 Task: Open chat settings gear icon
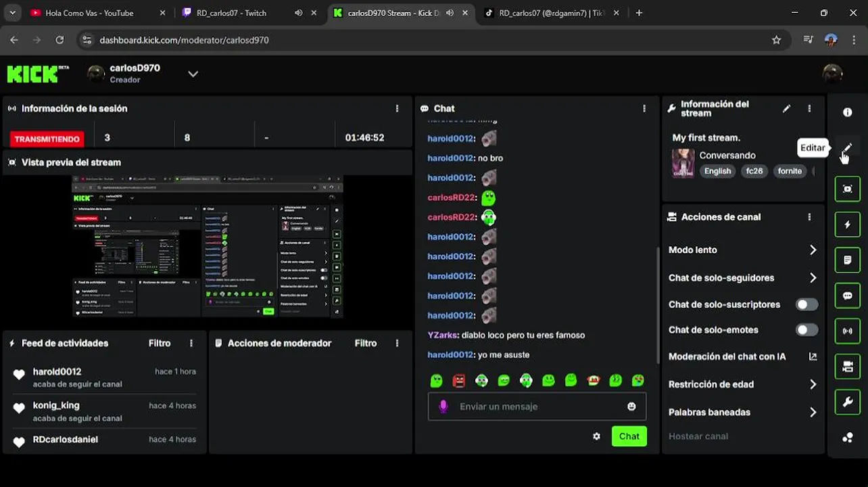click(596, 436)
